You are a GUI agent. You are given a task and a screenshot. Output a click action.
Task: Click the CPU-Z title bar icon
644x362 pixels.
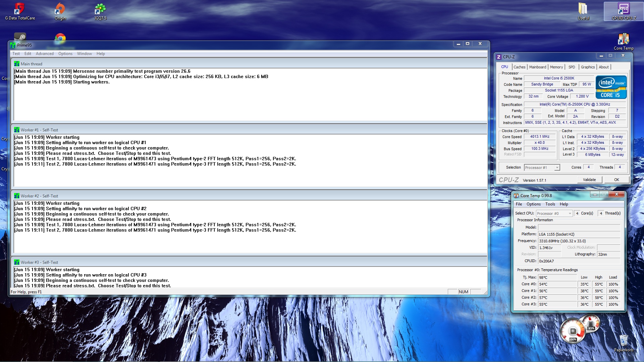click(499, 57)
